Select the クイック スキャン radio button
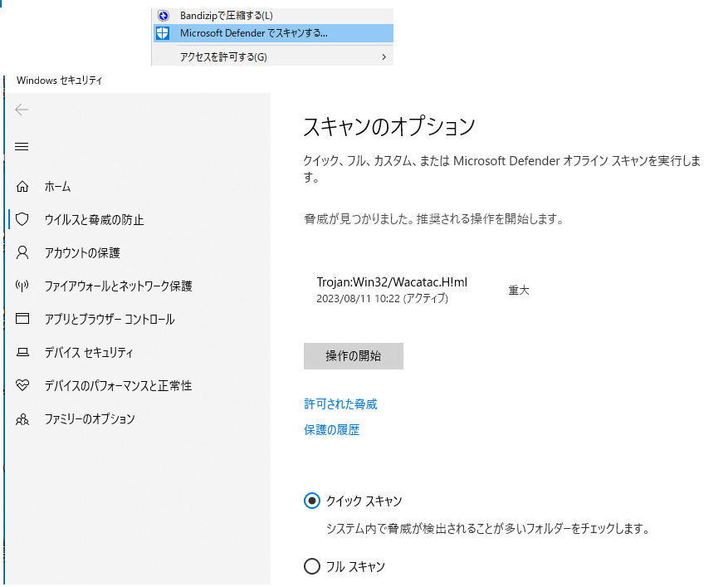This screenshot has height=587, width=728. (312, 501)
